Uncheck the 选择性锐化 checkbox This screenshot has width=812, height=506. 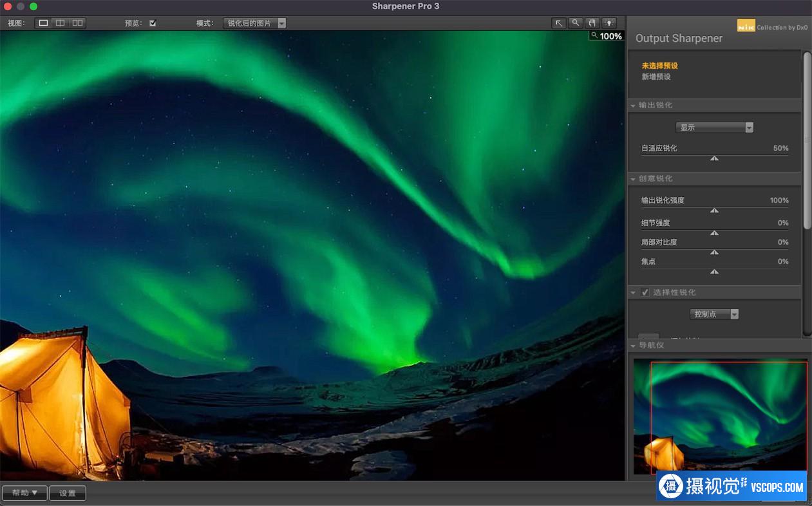[x=645, y=292]
